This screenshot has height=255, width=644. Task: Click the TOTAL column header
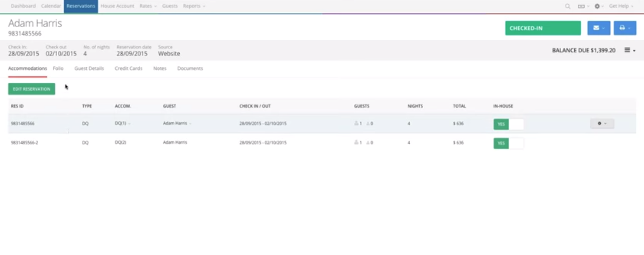coord(459,106)
